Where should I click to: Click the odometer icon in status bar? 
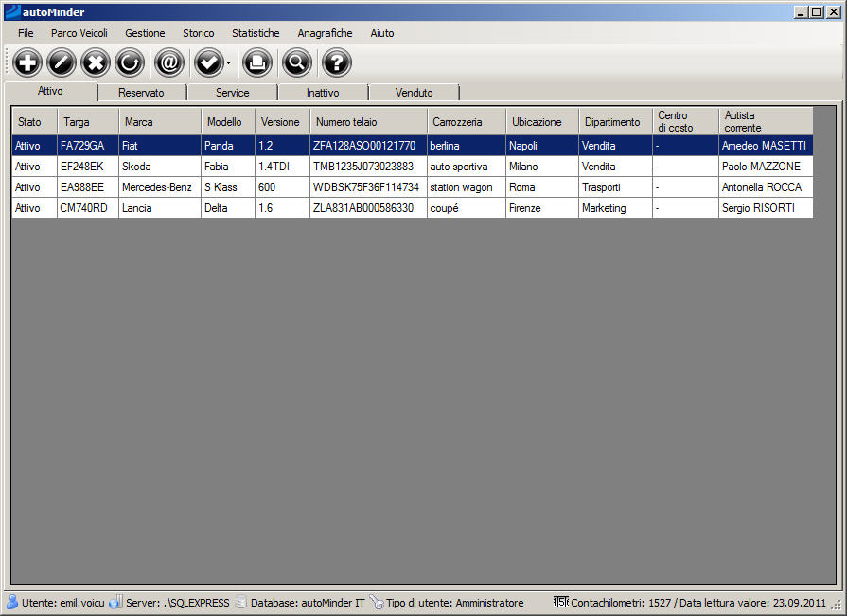560,602
